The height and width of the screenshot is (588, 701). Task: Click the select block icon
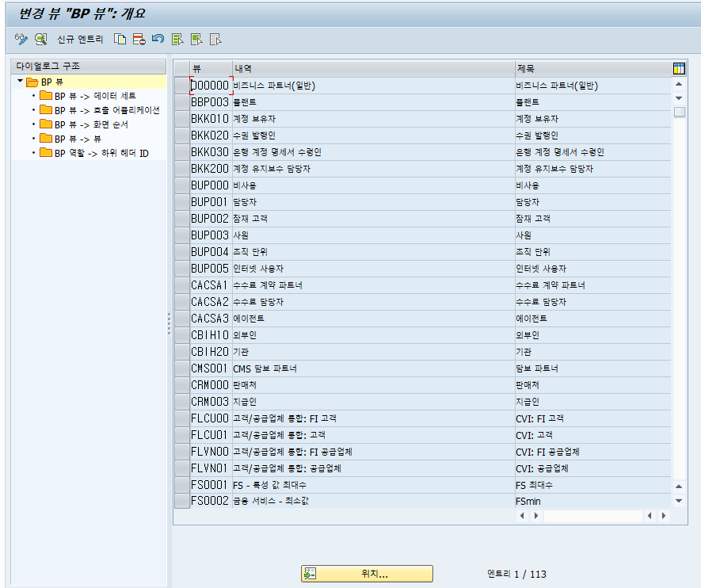[196, 40]
